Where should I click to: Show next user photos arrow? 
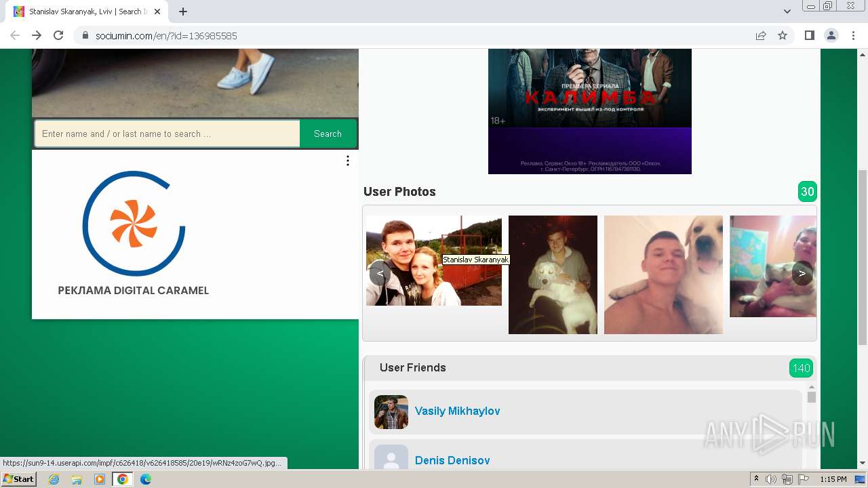[x=802, y=273]
